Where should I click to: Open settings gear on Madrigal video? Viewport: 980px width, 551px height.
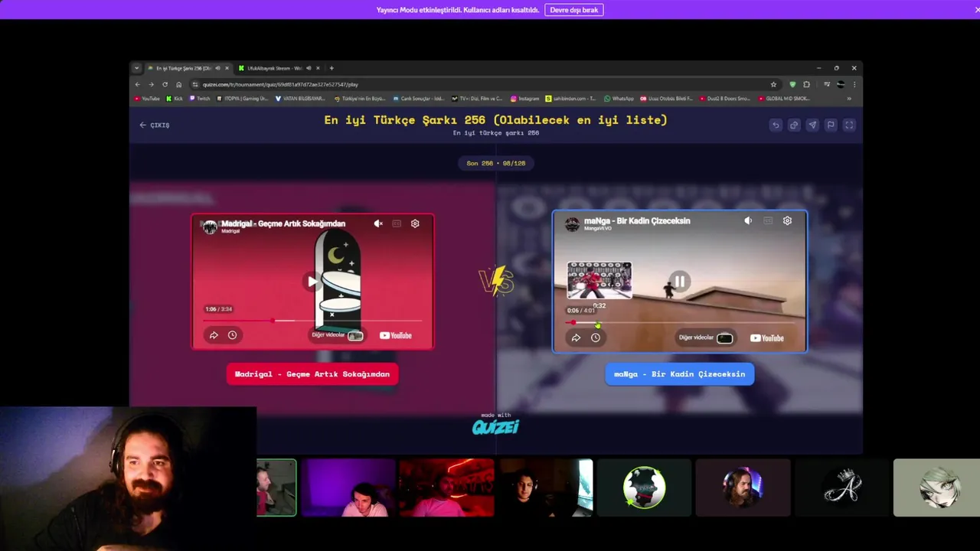point(415,223)
